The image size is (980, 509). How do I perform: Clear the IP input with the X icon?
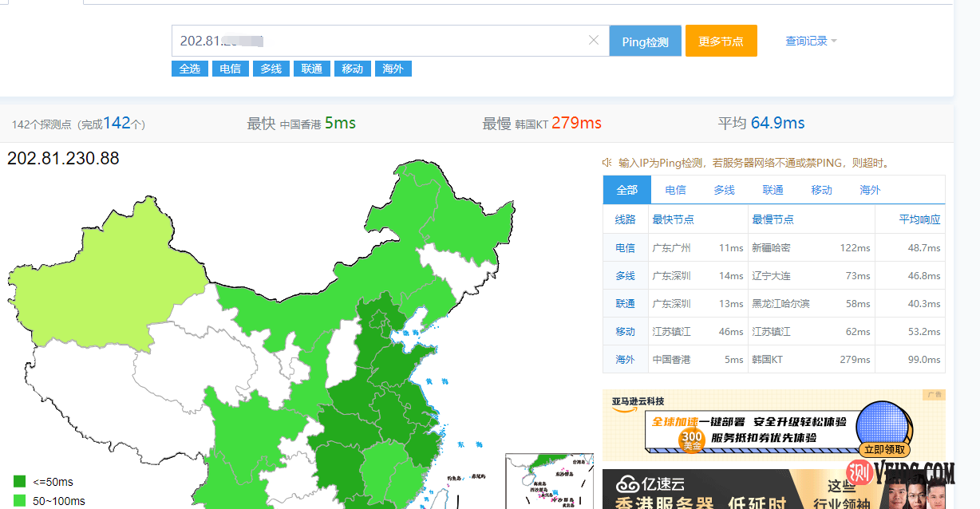[593, 41]
